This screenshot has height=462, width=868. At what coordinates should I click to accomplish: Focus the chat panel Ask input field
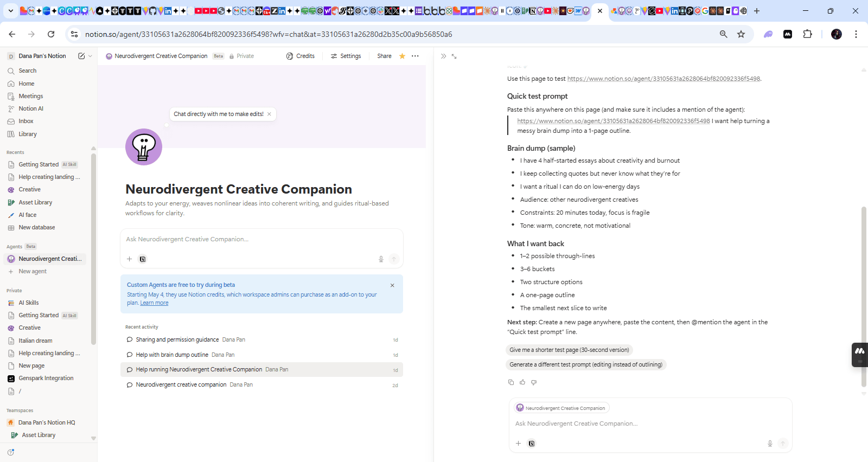point(650,424)
